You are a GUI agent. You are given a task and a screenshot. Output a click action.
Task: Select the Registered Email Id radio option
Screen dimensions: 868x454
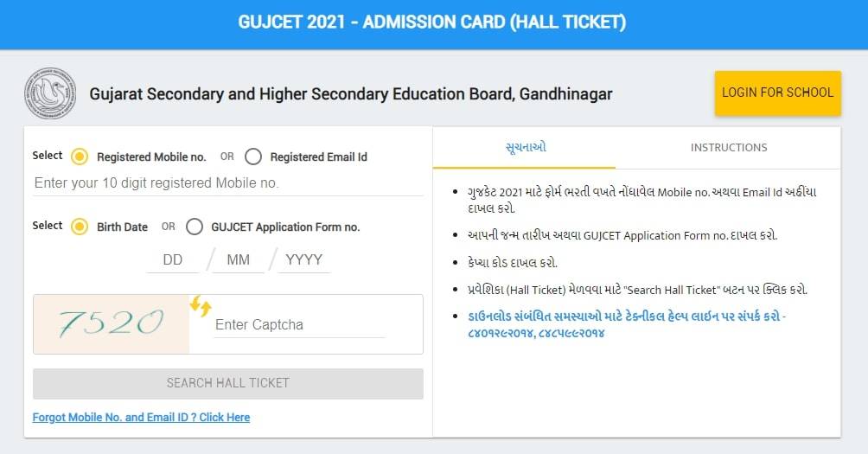[253, 157]
